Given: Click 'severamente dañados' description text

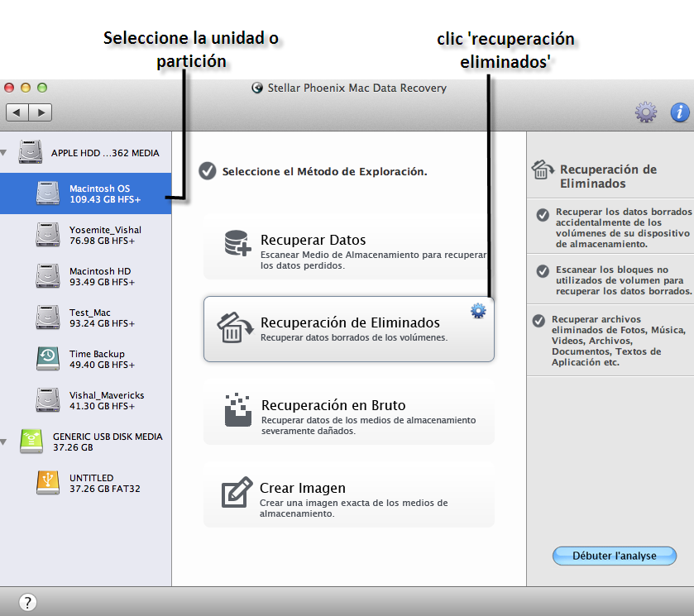Looking at the screenshot, I should (x=308, y=431).
